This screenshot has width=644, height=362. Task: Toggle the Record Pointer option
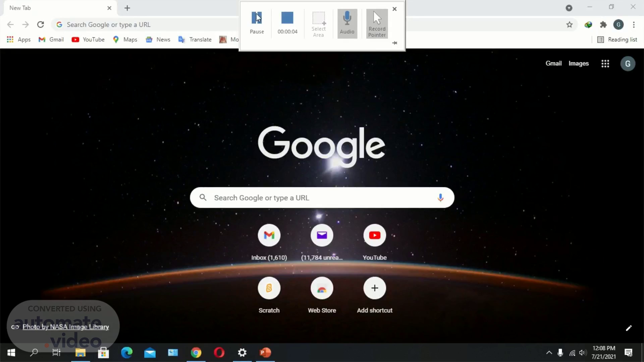tap(377, 23)
